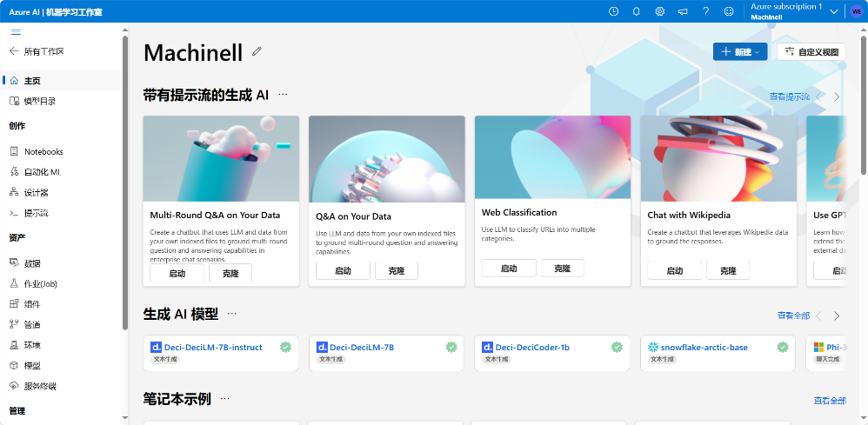This screenshot has height=425, width=868.
Task: Open the 主页 home page
Action: (x=32, y=81)
